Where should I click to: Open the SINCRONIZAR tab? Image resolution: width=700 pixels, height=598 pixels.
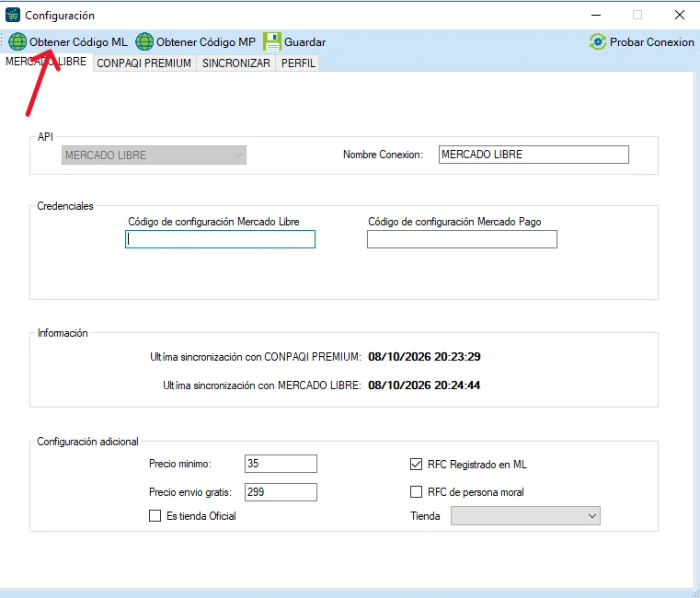tap(236, 63)
